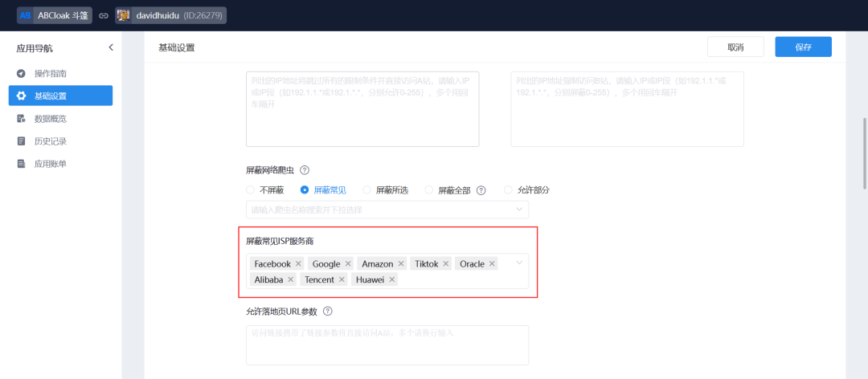Viewport: 868px width, 379px height.
Task: Remove the Amazon ISP tag
Action: [401, 264]
